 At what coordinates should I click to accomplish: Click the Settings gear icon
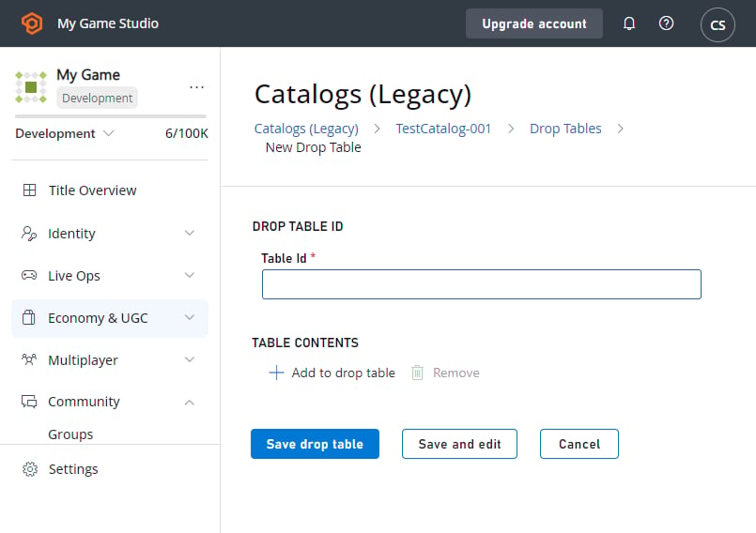(30, 469)
